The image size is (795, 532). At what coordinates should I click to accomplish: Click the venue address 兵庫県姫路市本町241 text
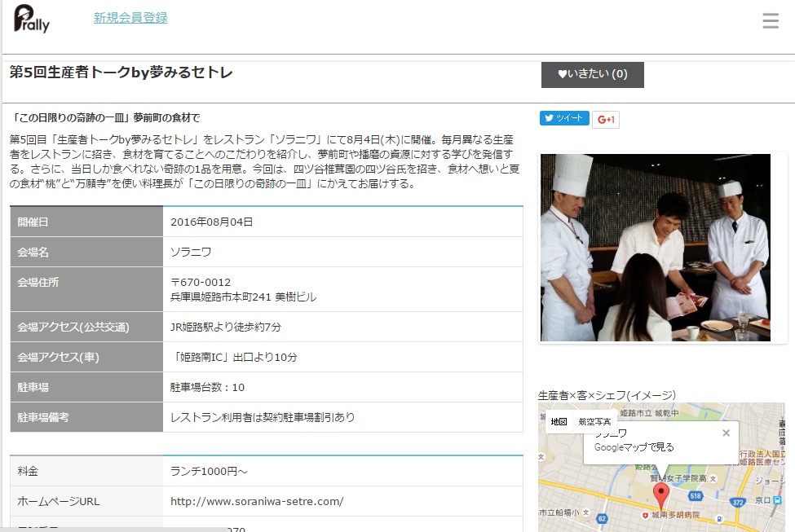click(x=244, y=297)
